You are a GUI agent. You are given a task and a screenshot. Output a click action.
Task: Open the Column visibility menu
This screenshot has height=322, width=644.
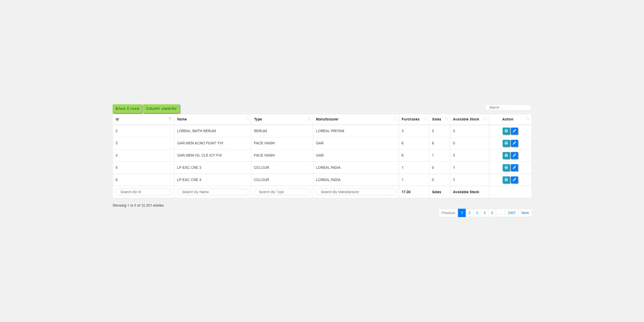point(161,109)
